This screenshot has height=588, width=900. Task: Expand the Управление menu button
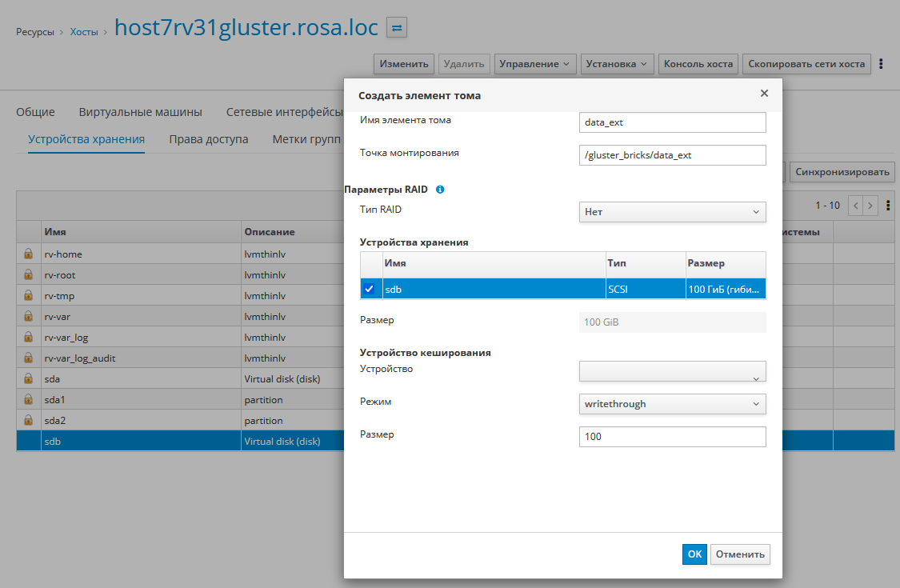535,64
